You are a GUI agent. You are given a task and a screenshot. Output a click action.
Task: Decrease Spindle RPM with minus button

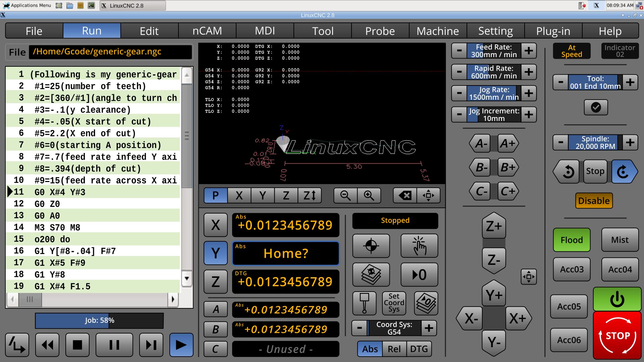point(561,142)
